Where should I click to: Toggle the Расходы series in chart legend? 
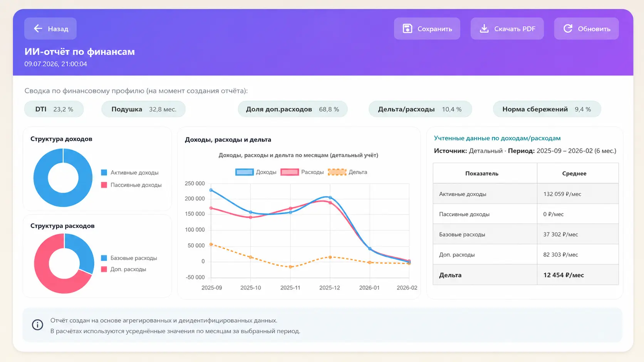302,172
